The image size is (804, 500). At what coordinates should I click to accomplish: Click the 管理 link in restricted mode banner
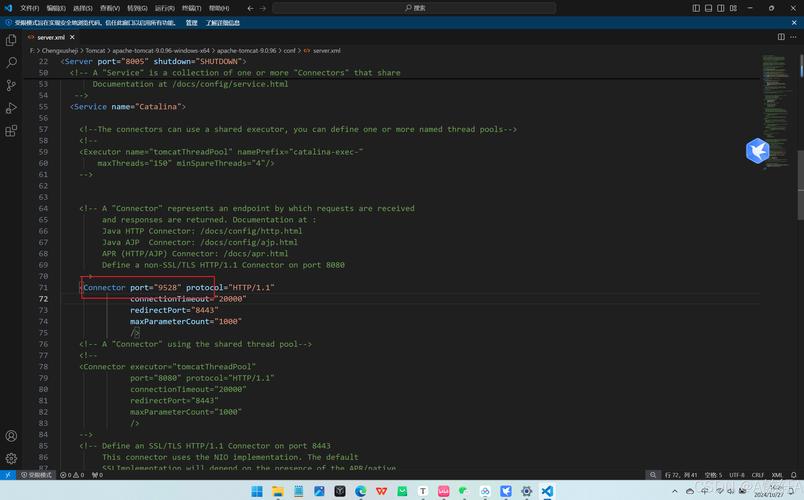(191, 22)
